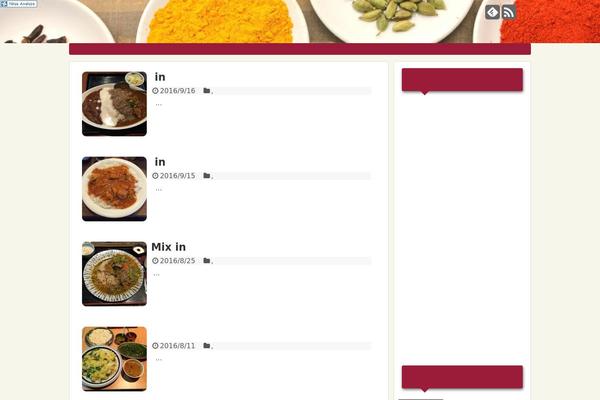
Task: Click the folder icon on 2016/9/15 post
Action: 207,176
